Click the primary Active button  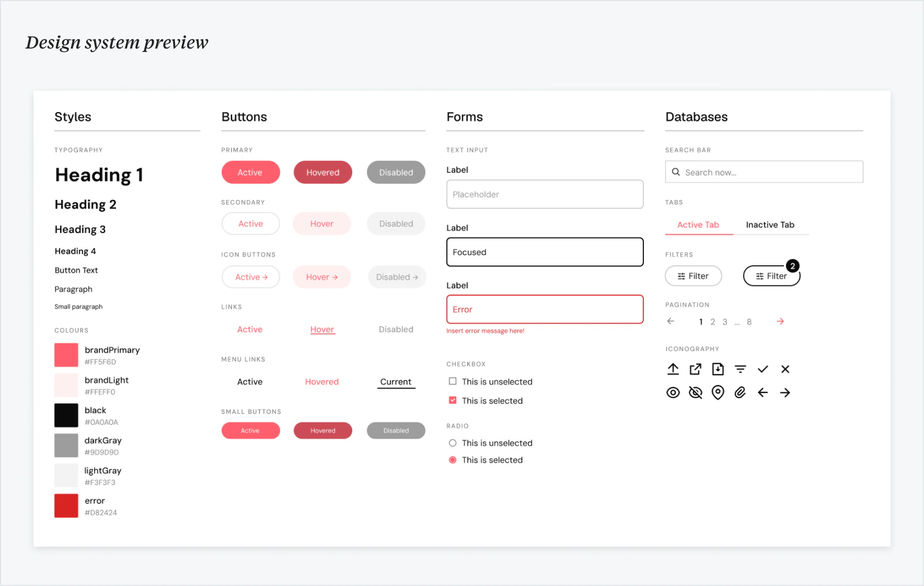pyautogui.click(x=251, y=172)
